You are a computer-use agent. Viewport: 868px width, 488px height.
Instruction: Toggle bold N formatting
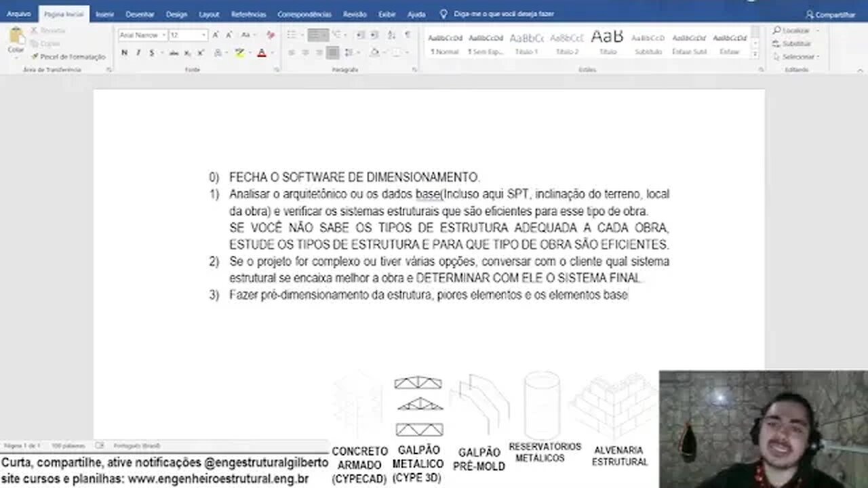pyautogui.click(x=125, y=53)
